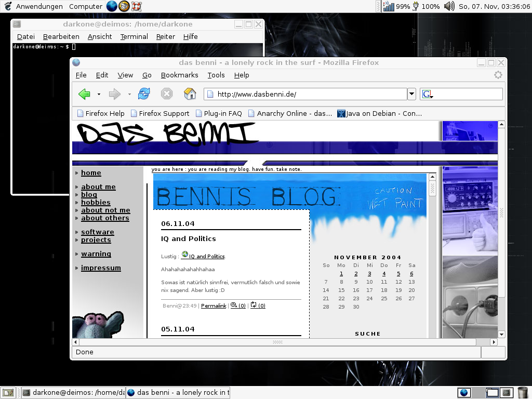This screenshot has height=399, width=532.
Task: Open the Permalink of IQ and Politics post
Action: (213, 306)
